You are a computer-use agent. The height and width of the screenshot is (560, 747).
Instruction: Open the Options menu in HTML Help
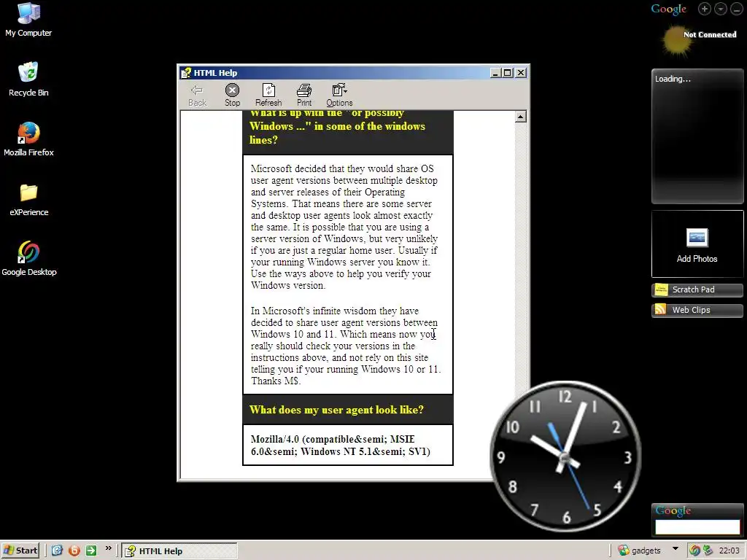[x=339, y=96]
